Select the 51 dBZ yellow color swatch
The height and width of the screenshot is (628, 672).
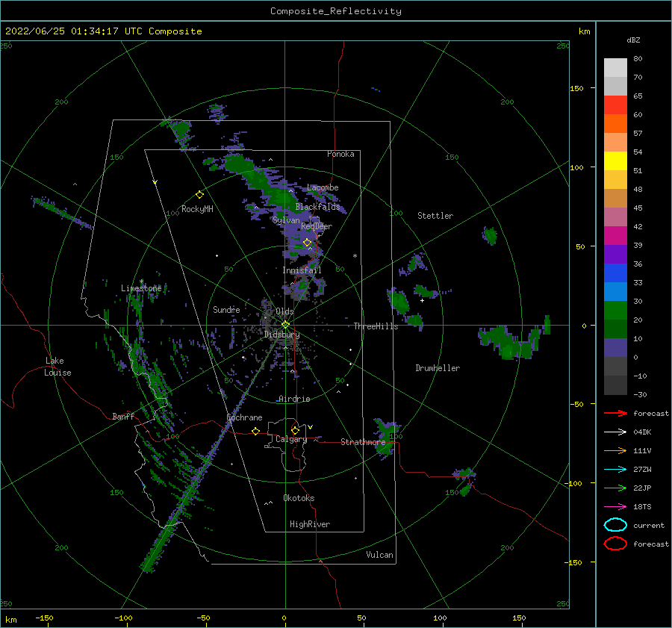(615, 161)
